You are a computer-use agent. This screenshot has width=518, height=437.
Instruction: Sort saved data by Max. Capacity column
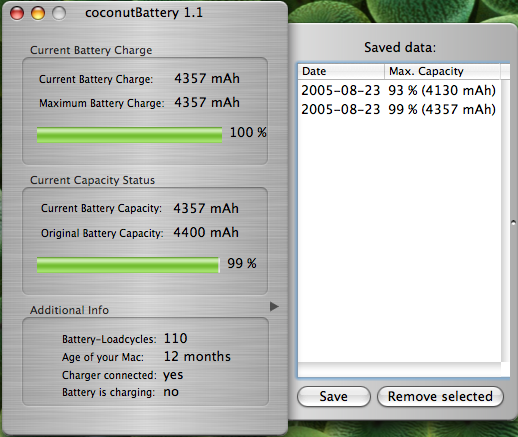[x=442, y=71]
